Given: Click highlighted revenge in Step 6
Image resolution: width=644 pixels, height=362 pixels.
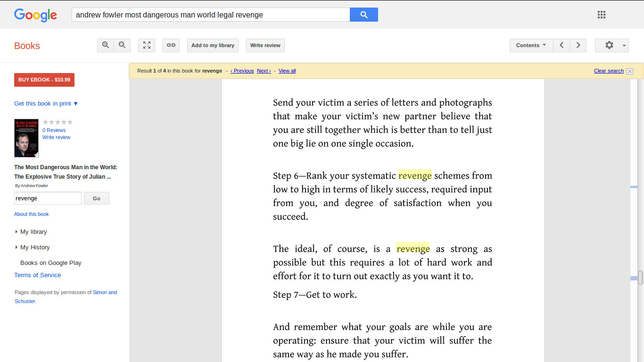Looking at the screenshot, I should tap(415, 175).
